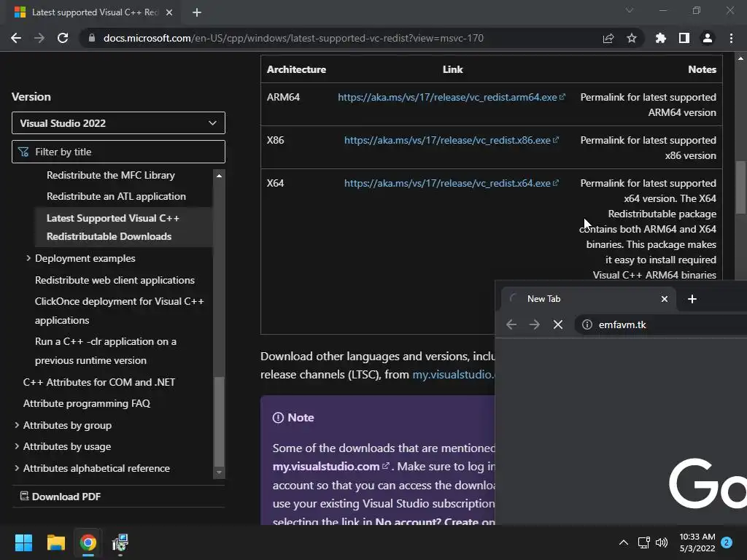Screen dimensions: 747x560
Task: Go back in second Chrome window
Action: [x=511, y=324]
